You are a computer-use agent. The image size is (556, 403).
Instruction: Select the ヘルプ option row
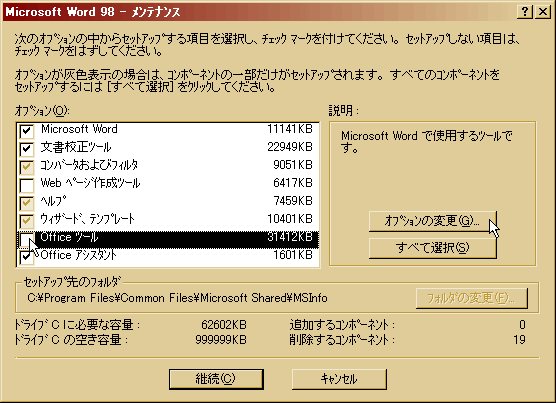pyautogui.click(x=168, y=201)
